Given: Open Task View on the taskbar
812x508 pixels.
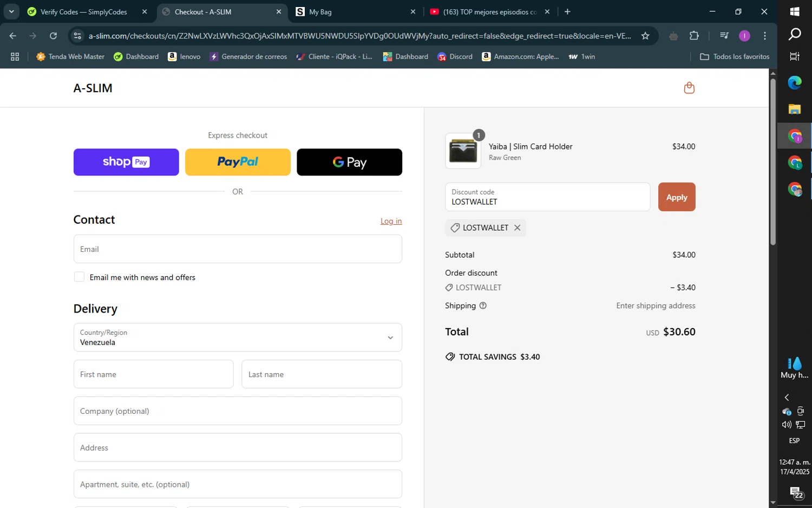Looking at the screenshot, I should (795, 56).
